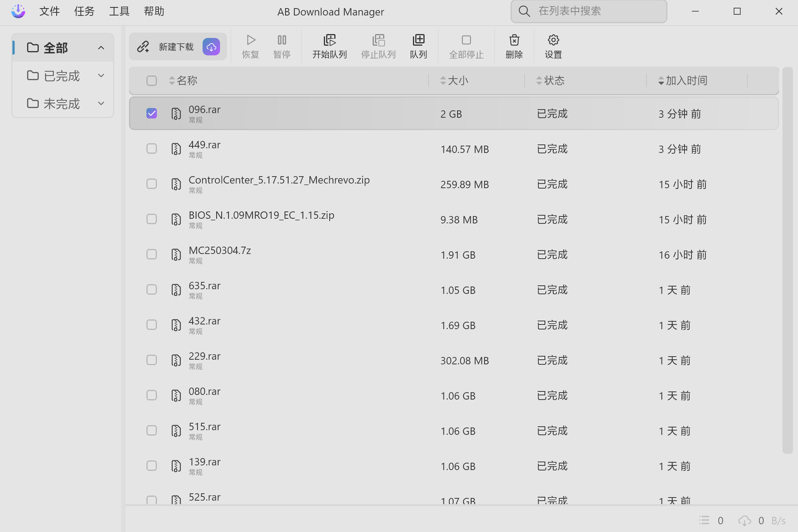Viewport: 798px width, 532px height.
Task: Click the file icon of 080.rar
Action: point(176,396)
